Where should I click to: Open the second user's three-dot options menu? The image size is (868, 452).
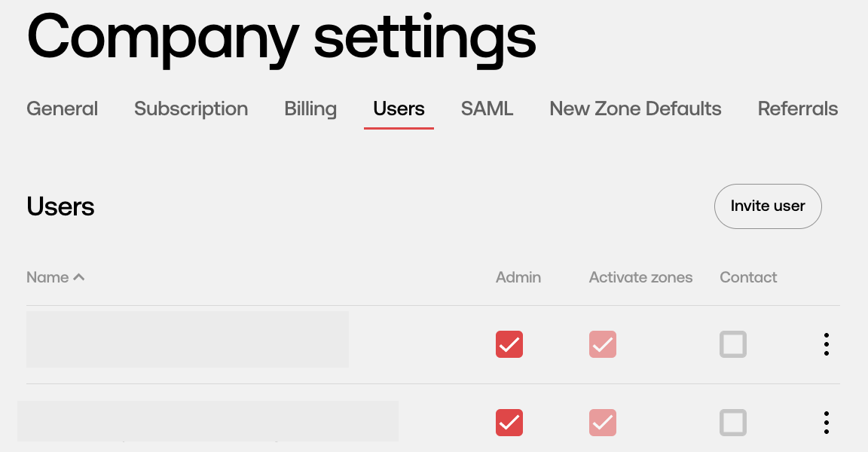tap(826, 423)
